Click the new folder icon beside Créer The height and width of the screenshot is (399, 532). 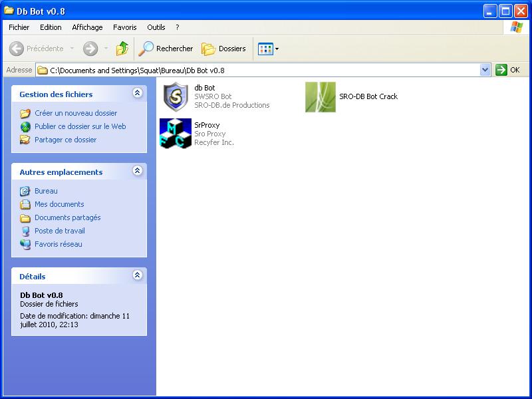(25, 113)
